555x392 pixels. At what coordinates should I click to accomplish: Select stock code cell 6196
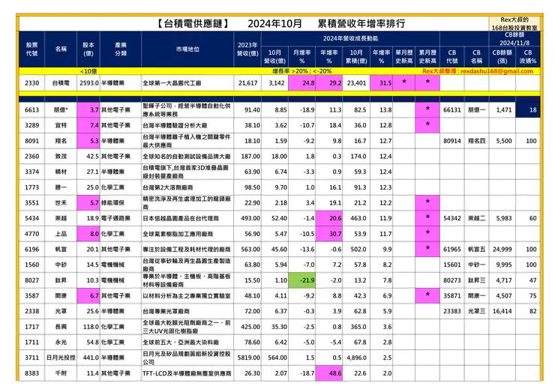click(31, 249)
